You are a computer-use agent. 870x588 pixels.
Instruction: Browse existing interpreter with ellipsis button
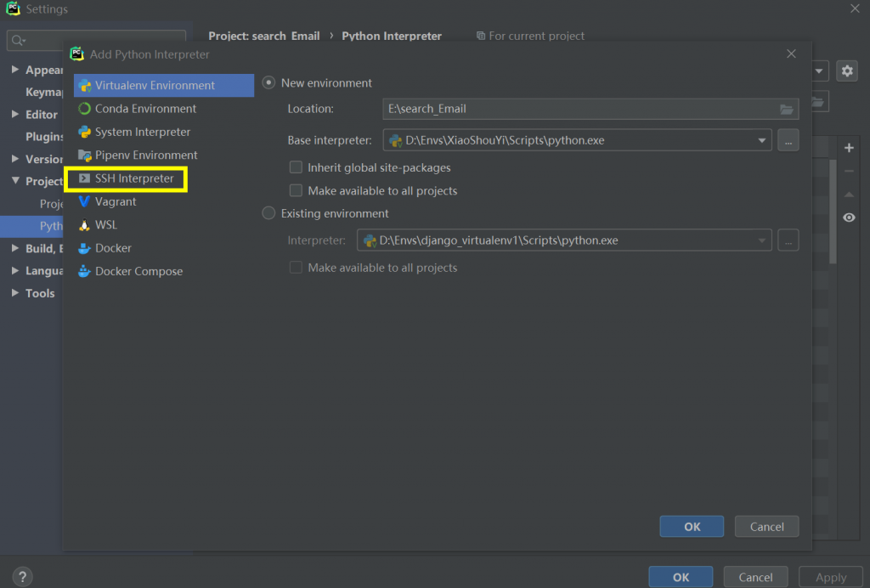(788, 240)
